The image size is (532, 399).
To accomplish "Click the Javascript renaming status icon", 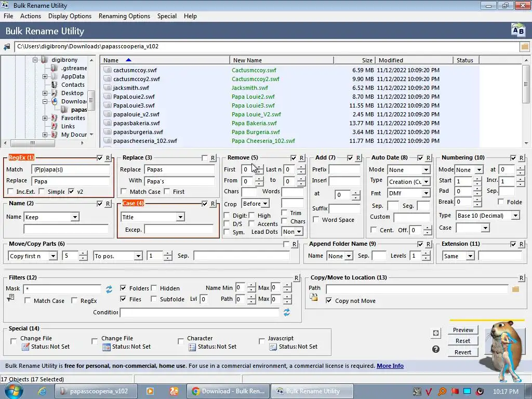I will [x=273, y=347].
